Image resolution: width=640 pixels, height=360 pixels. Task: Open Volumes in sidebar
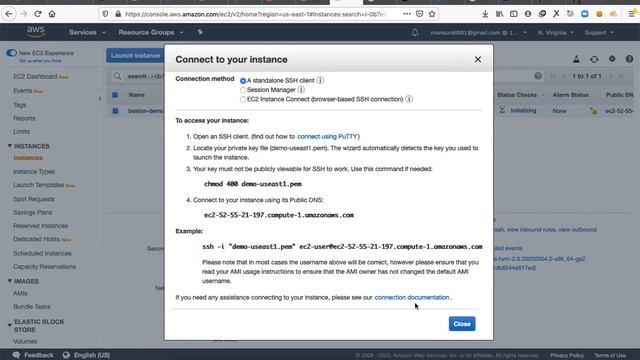[x=25, y=341]
